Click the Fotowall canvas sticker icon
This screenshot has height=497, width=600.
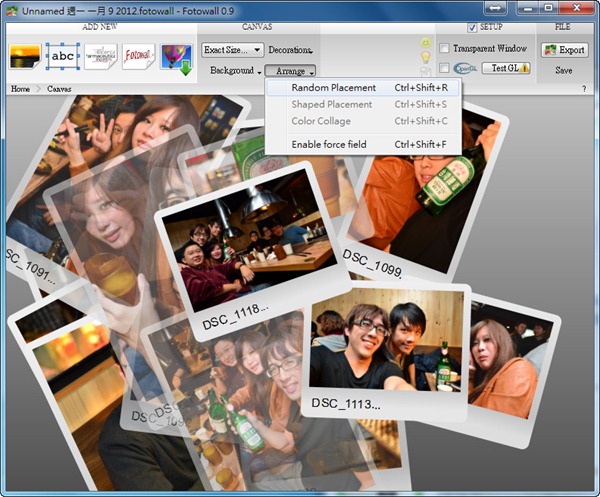tap(139, 57)
